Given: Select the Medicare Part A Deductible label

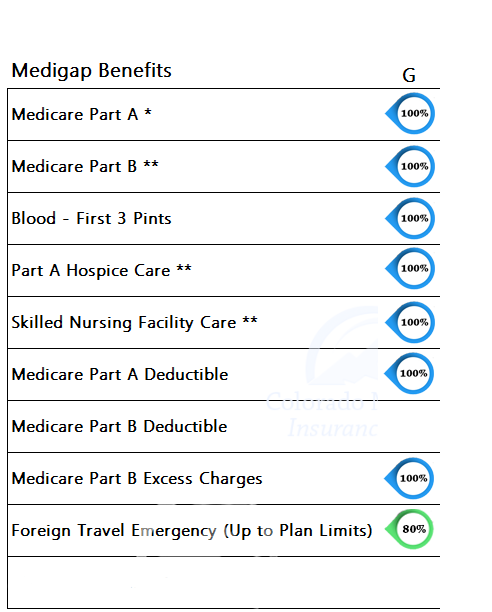Looking at the screenshot, I should [x=120, y=374].
